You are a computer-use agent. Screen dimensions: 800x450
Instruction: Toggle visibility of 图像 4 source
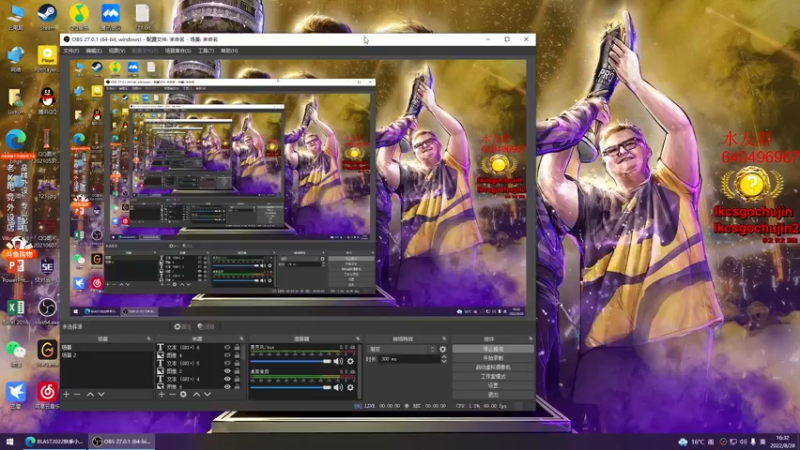[x=228, y=355]
